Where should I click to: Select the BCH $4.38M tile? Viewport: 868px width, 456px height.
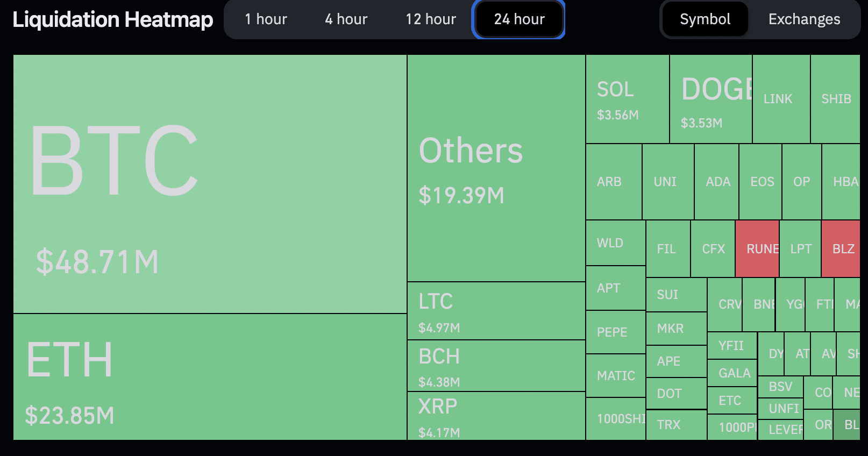[496, 366]
